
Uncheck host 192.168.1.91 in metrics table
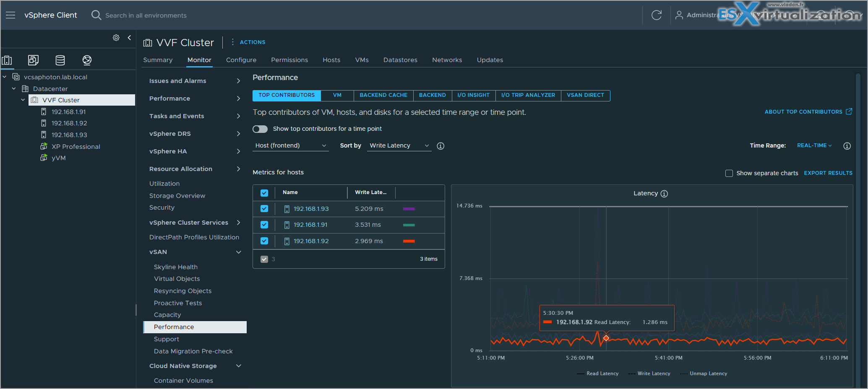click(264, 225)
